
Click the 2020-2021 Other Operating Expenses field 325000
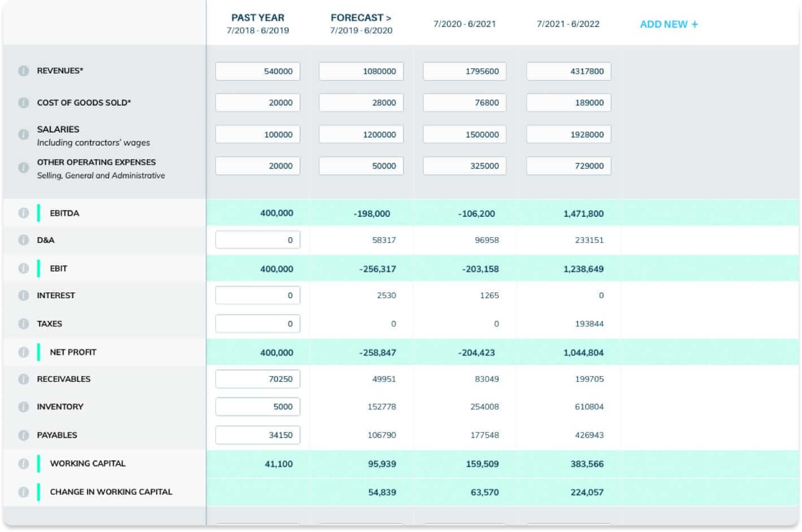tap(465, 166)
